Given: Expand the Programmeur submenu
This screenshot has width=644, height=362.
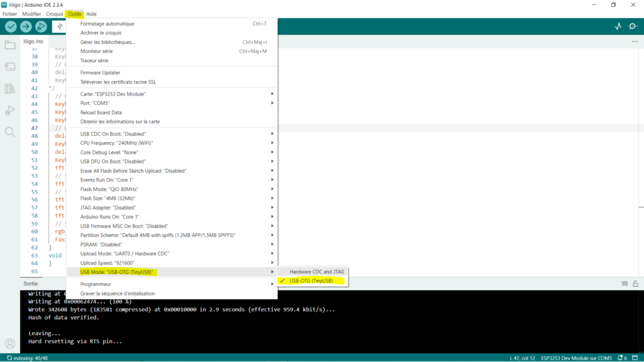Looking at the screenshot, I should pyautogui.click(x=172, y=284).
